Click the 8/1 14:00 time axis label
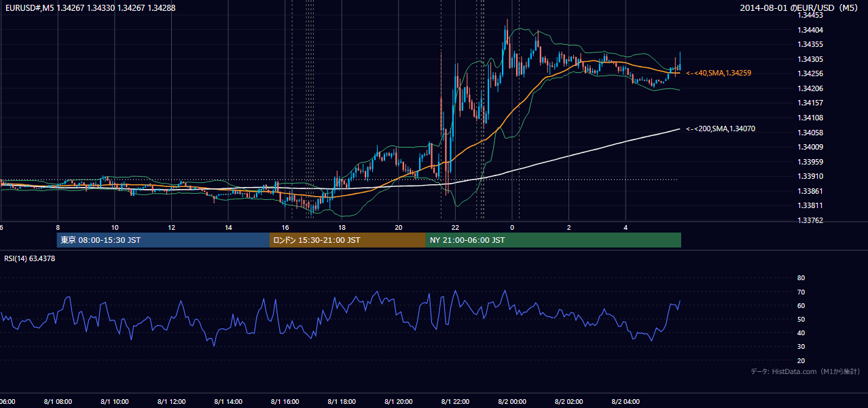Viewport: 868px width, 408px height. pos(228,401)
